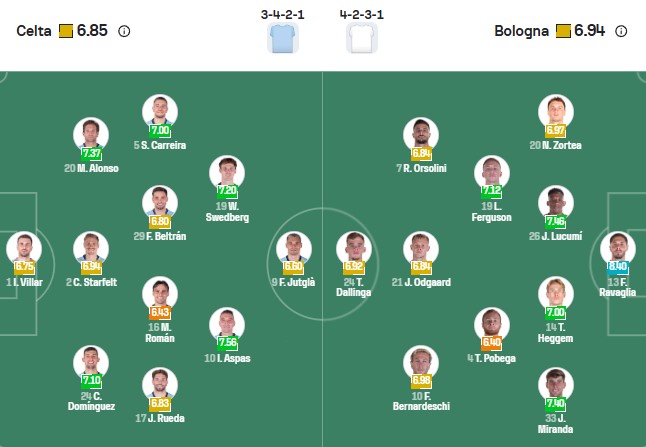Viewport: 646px width, 447px height.
Task: Open I. Aspas player avatar
Action: [227, 324]
